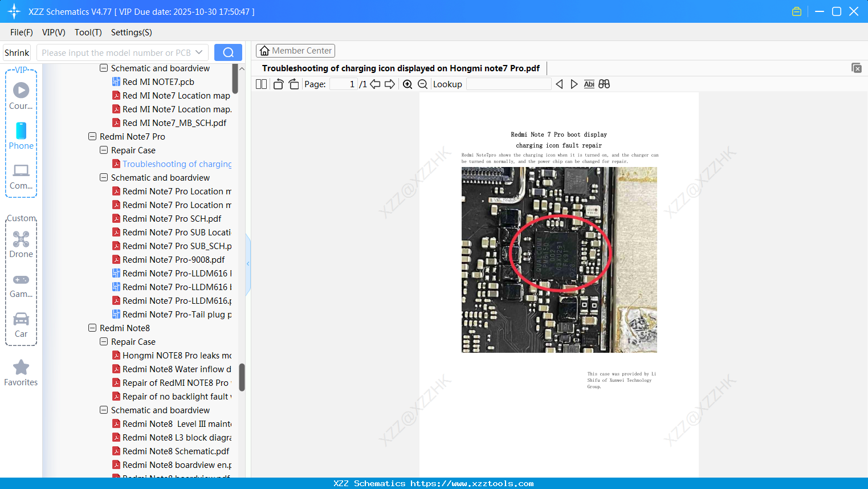Open the Settings(S) menu
Screen dimensions: 868x489
pyautogui.click(x=131, y=32)
